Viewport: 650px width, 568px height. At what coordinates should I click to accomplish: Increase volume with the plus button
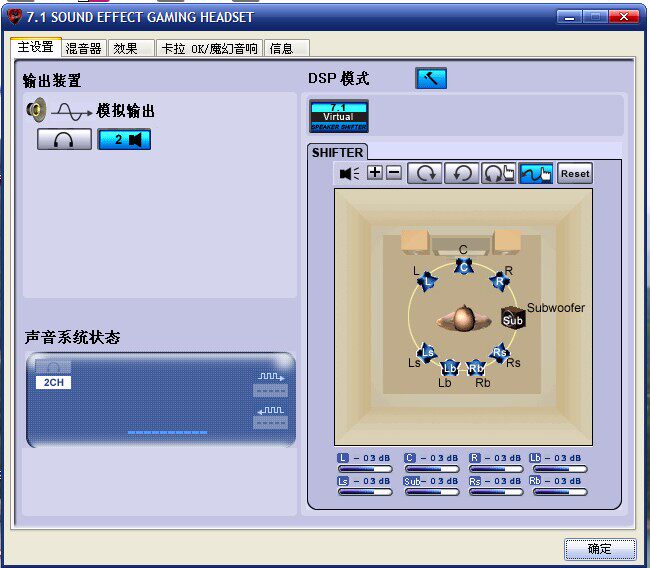click(x=375, y=172)
